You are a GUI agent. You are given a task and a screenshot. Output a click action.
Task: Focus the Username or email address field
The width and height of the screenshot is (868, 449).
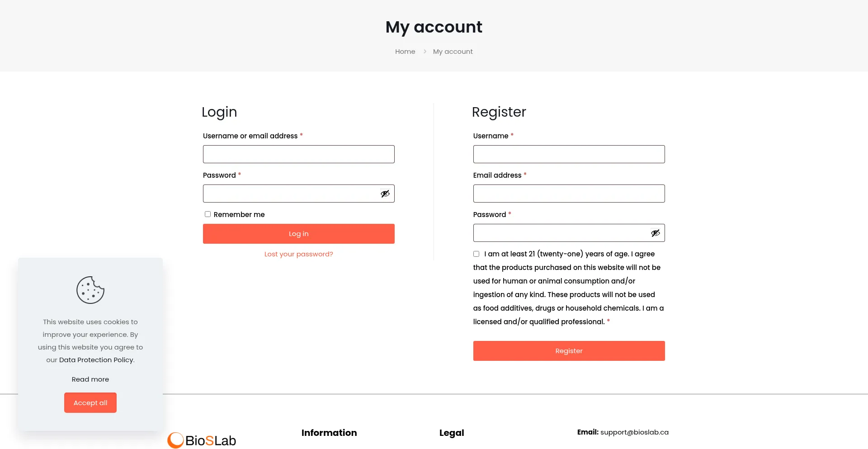pos(298,154)
